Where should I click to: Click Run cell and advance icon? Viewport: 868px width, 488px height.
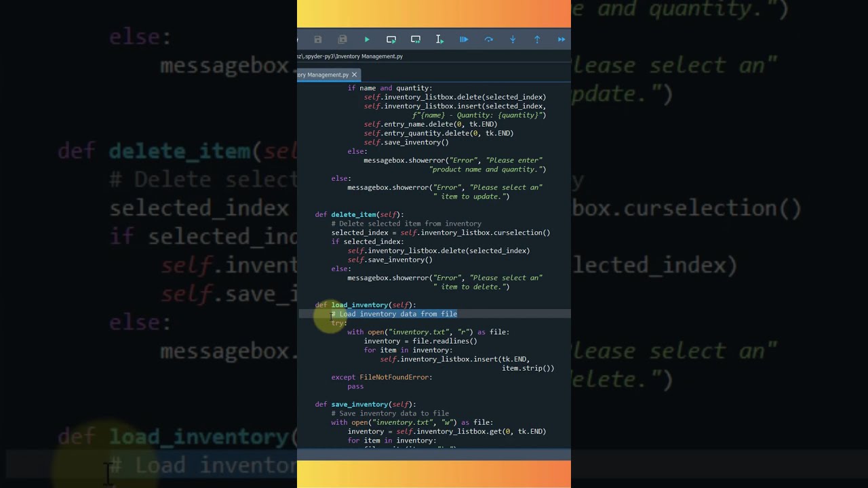point(416,39)
